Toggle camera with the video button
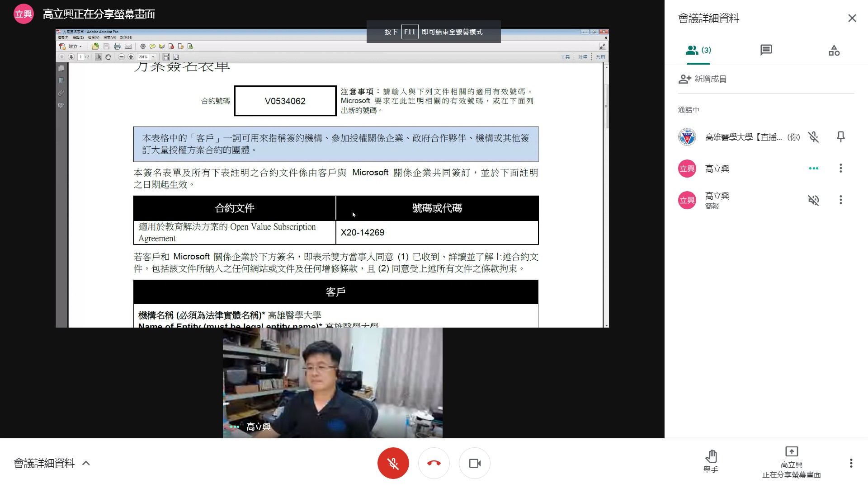 pos(474,463)
